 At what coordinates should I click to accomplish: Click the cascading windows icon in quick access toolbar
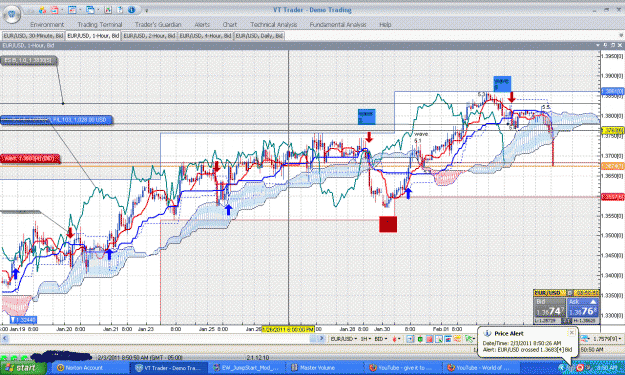point(90,10)
